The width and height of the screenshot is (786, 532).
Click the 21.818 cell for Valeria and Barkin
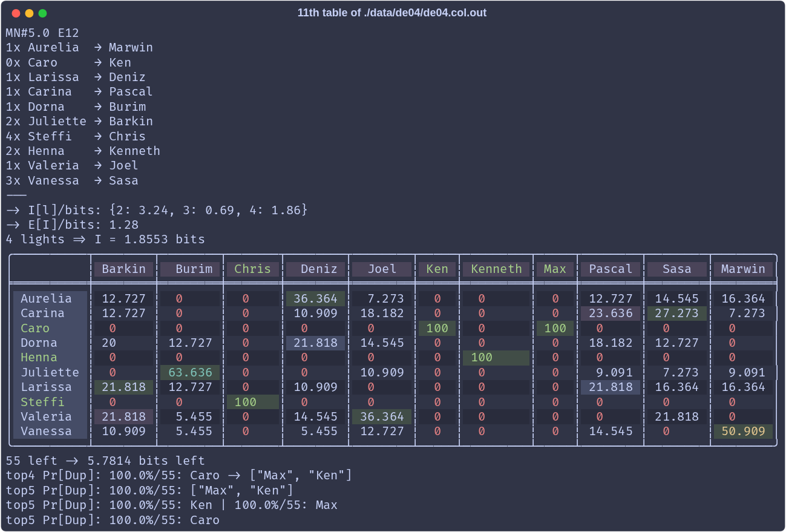click(123, 416)
